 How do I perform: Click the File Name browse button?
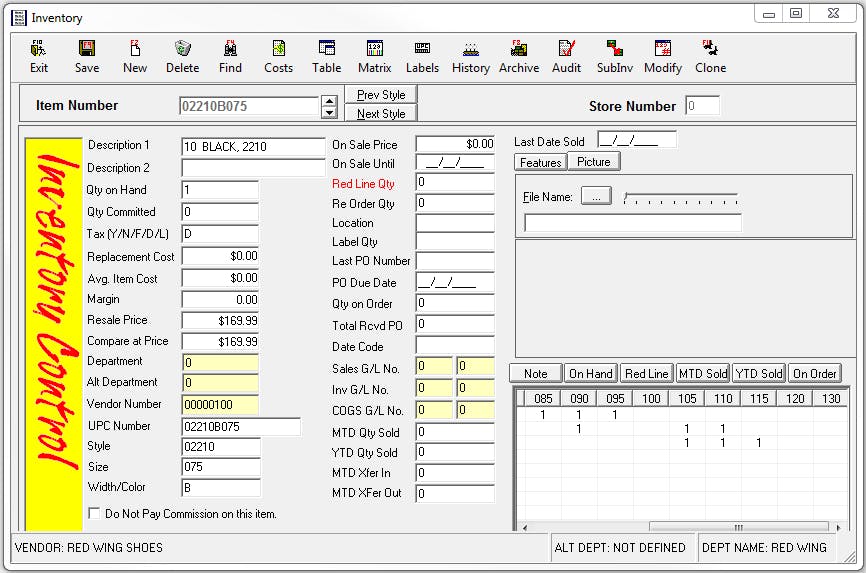tap(595, 197)
